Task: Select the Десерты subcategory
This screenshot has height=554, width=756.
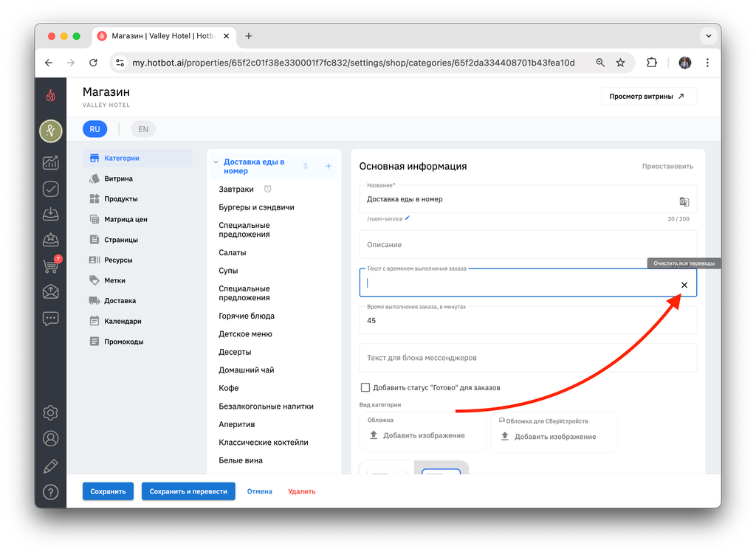Action: 235,352
